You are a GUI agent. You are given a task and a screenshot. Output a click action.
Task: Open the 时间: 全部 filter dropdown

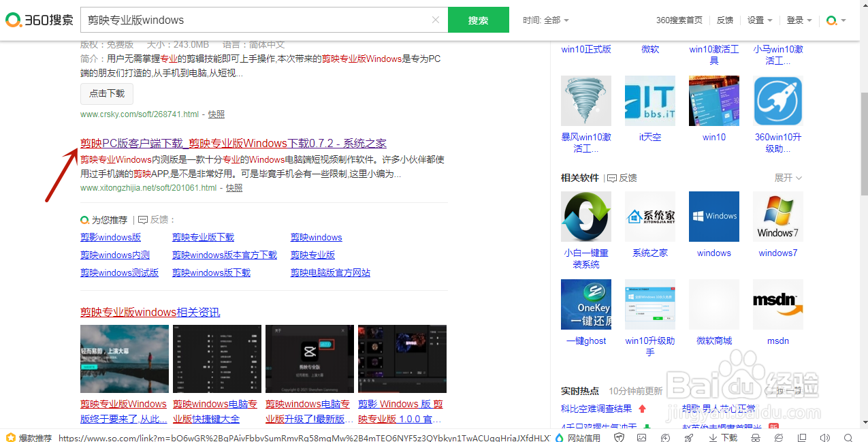pyautogui.click(x=546, y=20)
